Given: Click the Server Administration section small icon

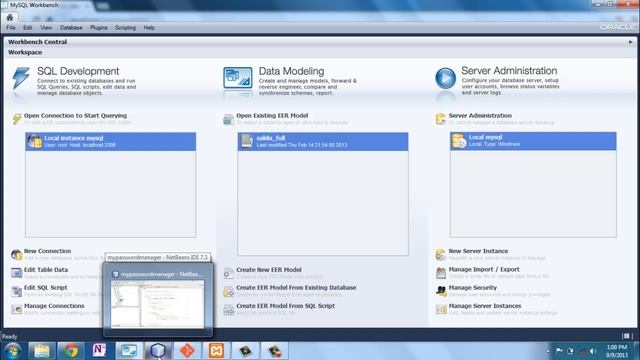Looking at the screenshot, I should click(x=441, y=119).
